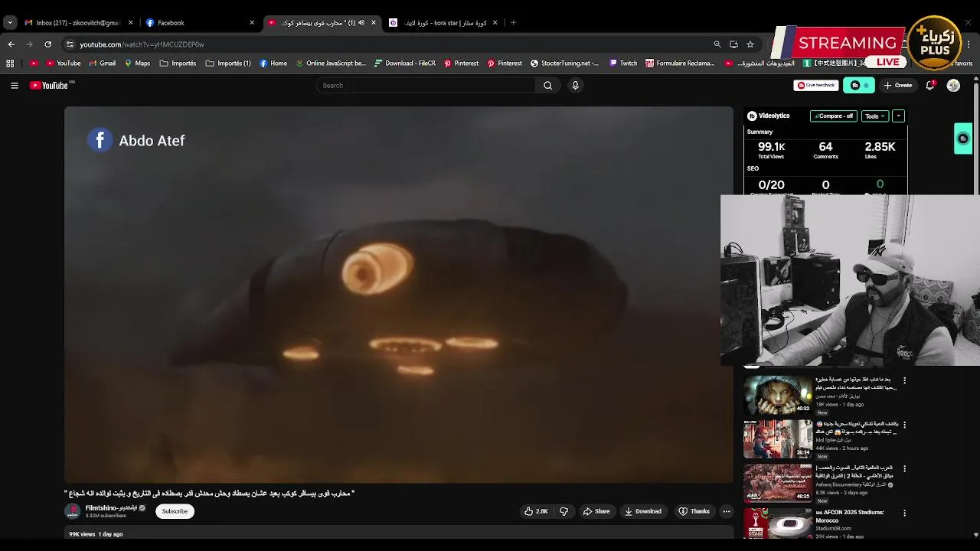Viewport: 980px width, 551px height.
Task: Open options for AFCON 2025 Stadiums video
Action: (904, 514)
